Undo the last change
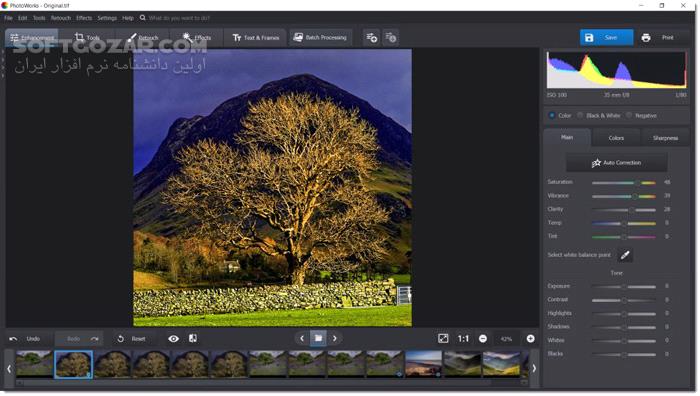 (x=25, y=339)
